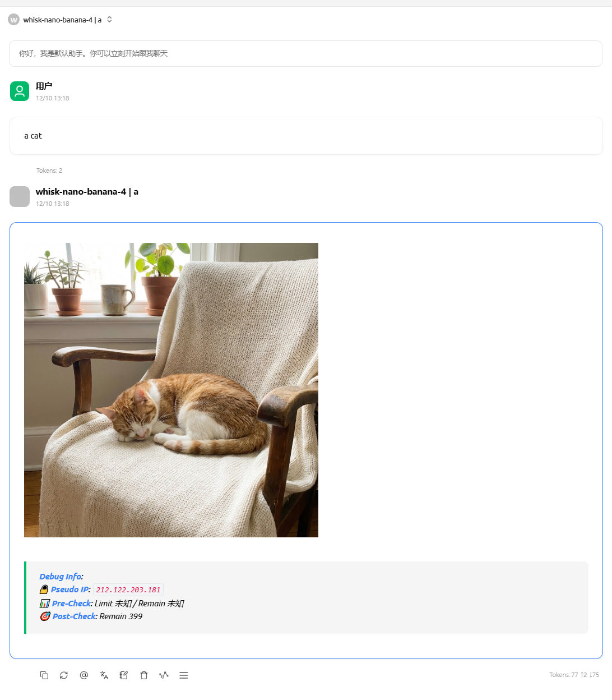Delete the message with trash icon
This screenshot has height=700, width=612.
click(x=144, y=675)
